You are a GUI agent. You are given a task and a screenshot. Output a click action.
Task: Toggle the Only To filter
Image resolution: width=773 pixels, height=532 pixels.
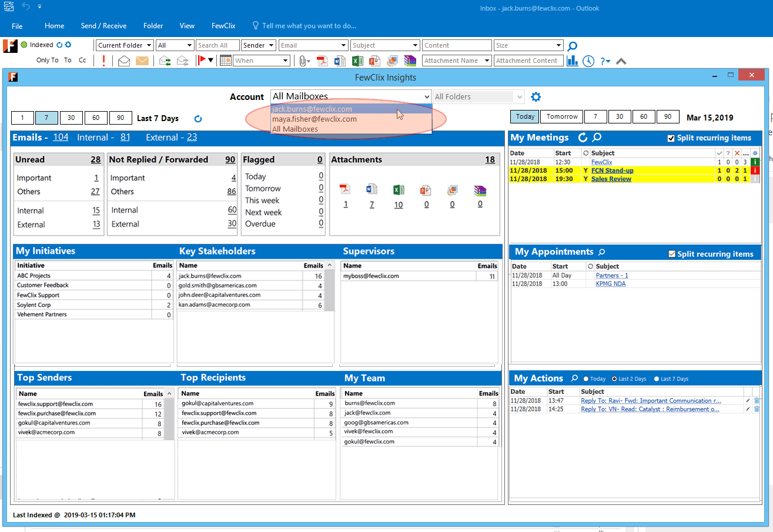48,60
